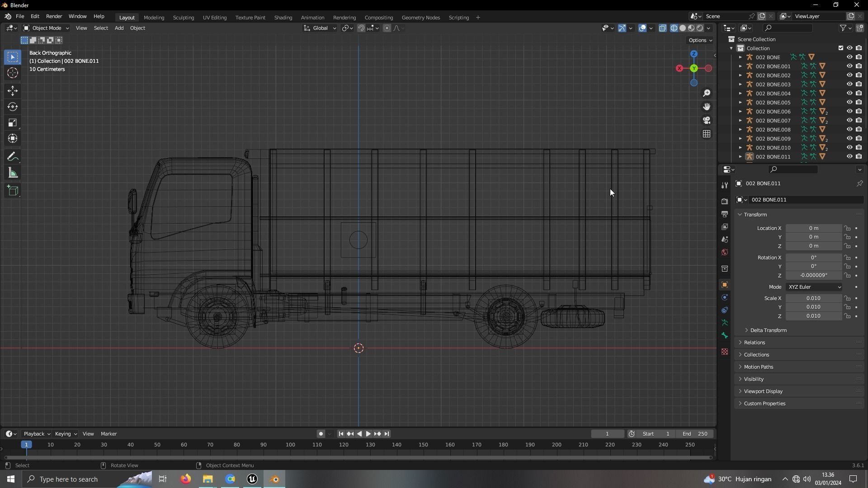Screen dimensions: 868x488
Task: Toggle proportional editing
Action: (x=387, y=28)
